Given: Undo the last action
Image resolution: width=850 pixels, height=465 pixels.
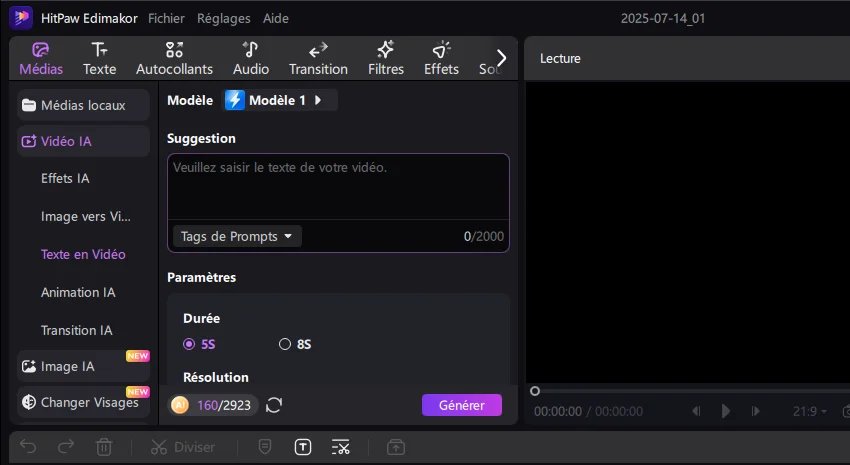Looking at the screenshot, I should (x=28, y=447).
